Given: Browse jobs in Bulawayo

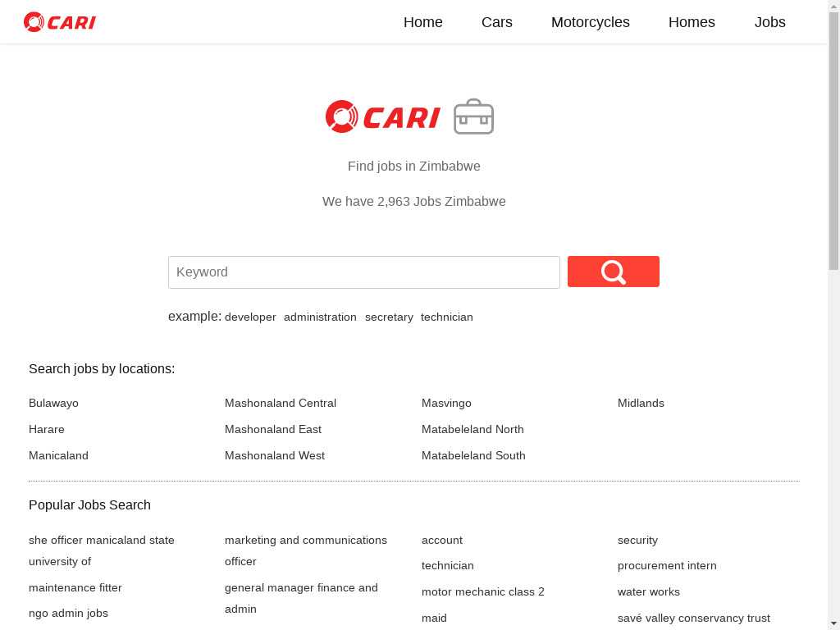Looking at the screenshot, I should click(53, 403).
